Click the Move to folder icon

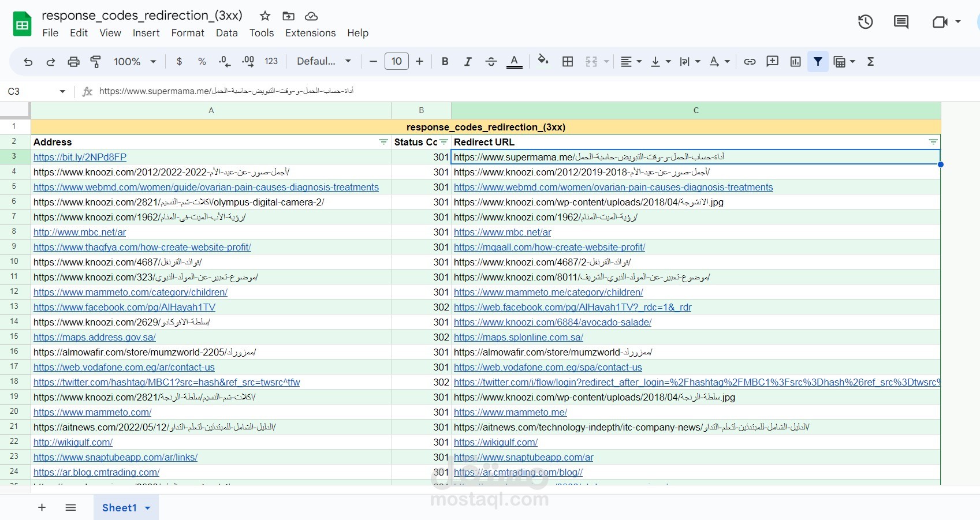tap(288, 16)
